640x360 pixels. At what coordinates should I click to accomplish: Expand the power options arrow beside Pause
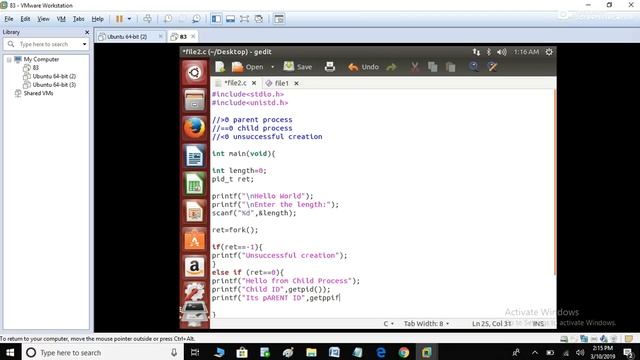(129, 19)
